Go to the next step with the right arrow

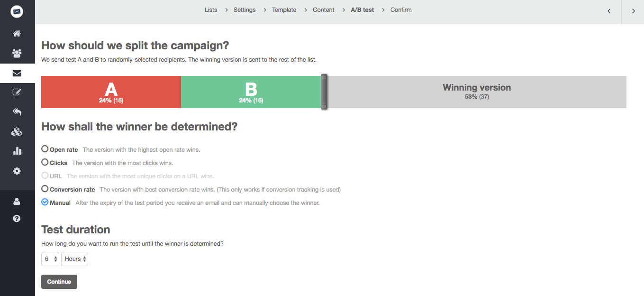pos(633,11)
